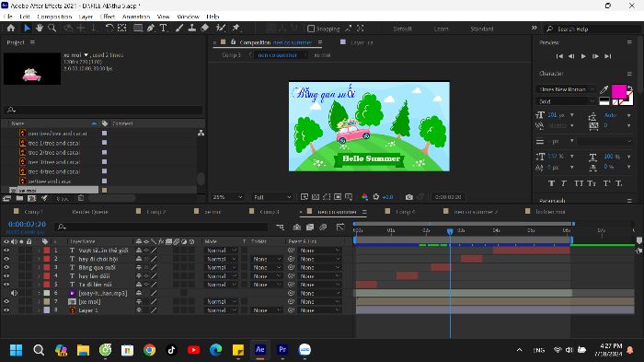
Task: Hide the [xe moi] layer 7
Action: pos(6,301)
